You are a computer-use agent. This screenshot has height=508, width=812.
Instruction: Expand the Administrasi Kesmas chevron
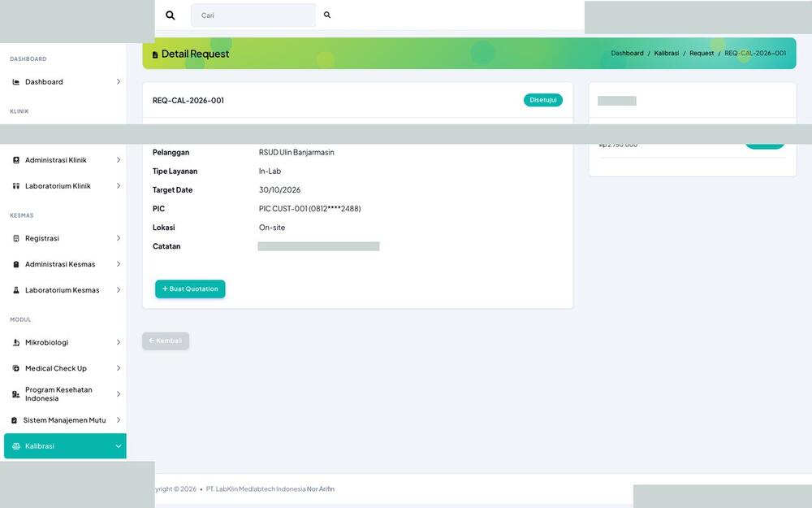(x=118, y=264)
